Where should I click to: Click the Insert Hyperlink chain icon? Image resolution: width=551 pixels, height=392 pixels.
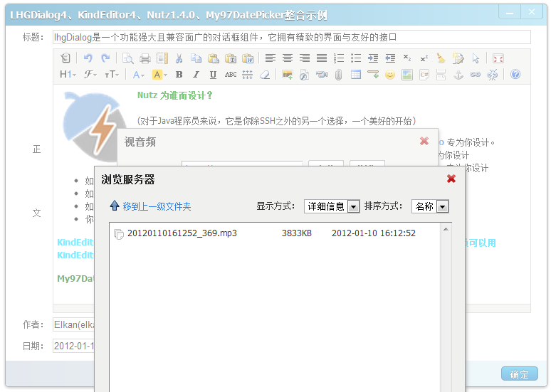click(476, 74)
